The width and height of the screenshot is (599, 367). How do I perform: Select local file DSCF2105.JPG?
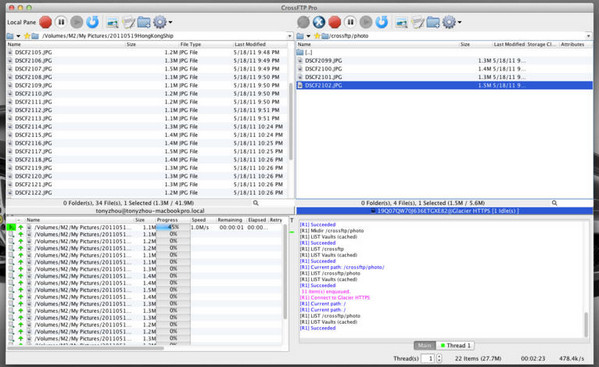(x=147, y=52)
